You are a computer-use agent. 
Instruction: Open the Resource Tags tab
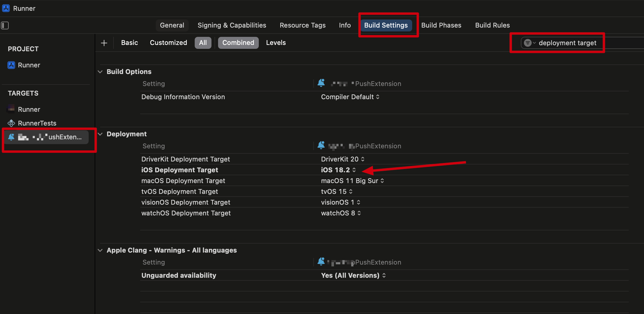coord(303,25)
